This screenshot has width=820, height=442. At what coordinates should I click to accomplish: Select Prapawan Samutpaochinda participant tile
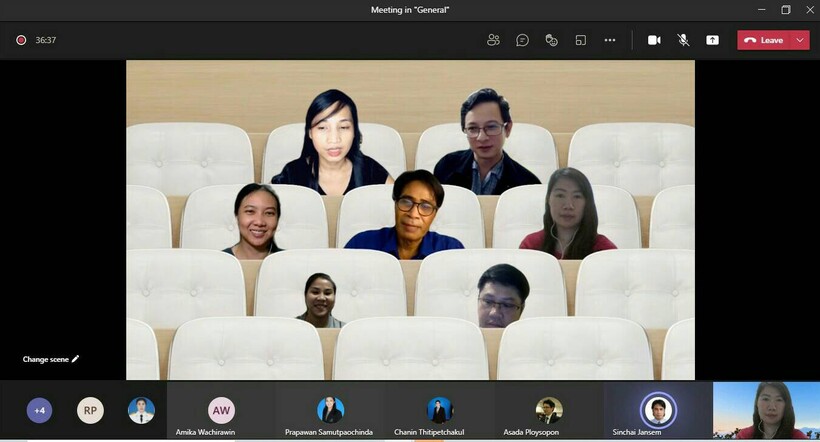click(x=329, y=410)
